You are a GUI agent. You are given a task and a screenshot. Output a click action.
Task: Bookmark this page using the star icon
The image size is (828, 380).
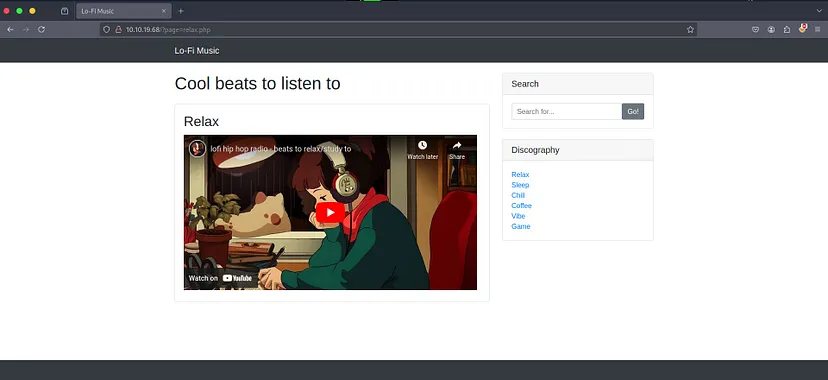pyautogui.click(x=690, y=30)
